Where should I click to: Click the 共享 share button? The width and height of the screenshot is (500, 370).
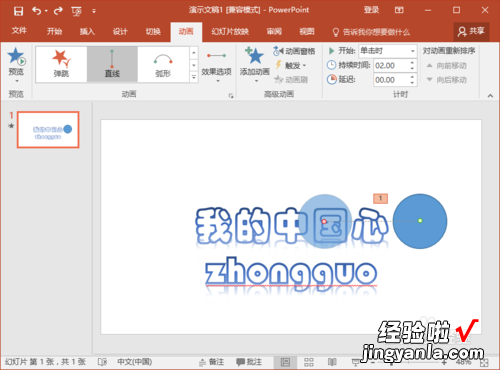click(x=471, y=32)
